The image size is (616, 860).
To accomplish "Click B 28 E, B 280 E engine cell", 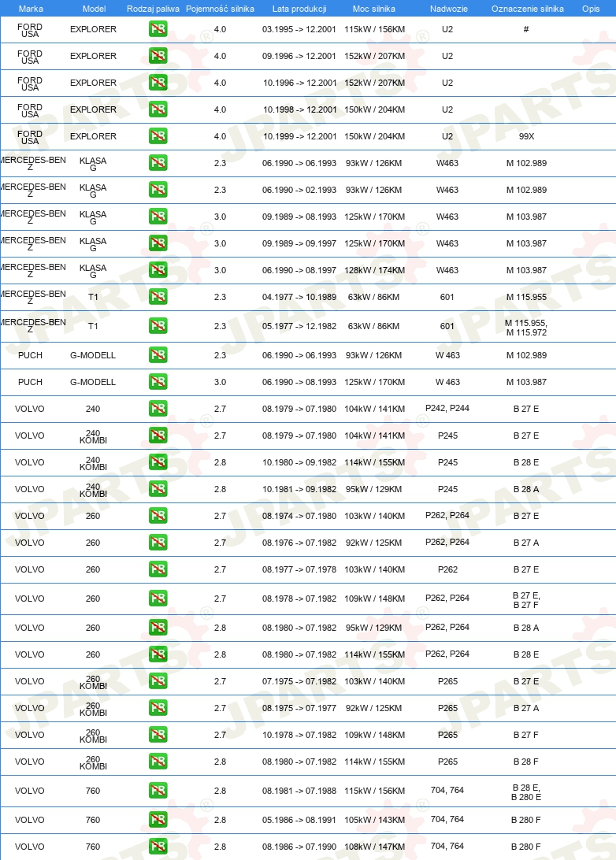I will pos(526,792).
